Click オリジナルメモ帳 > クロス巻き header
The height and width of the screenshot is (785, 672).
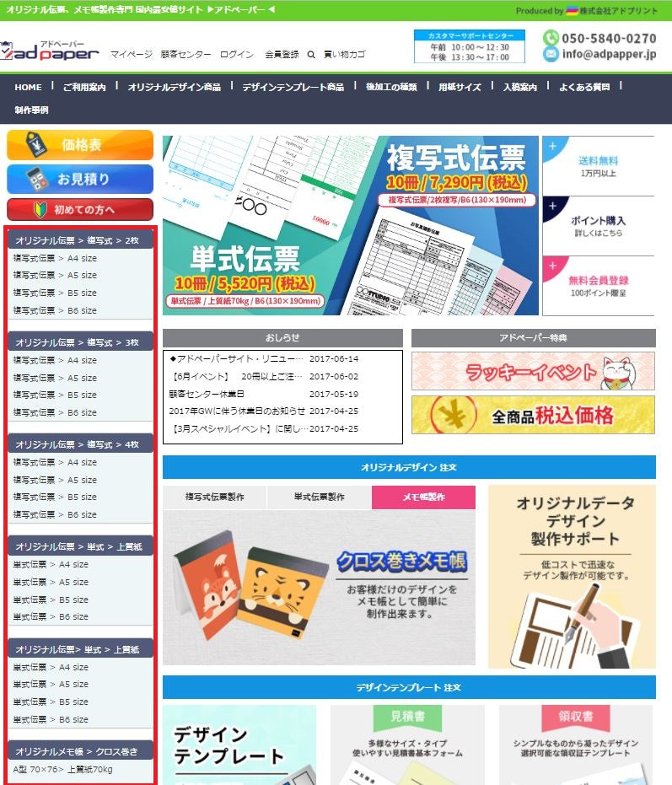click(x=81, y=751)
